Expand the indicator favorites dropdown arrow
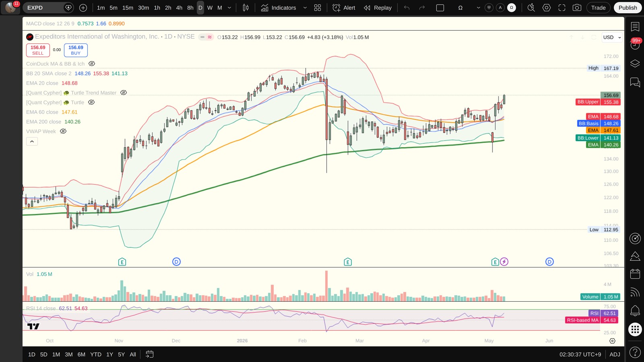Screen dimensions: 644x362 point(305,8)
